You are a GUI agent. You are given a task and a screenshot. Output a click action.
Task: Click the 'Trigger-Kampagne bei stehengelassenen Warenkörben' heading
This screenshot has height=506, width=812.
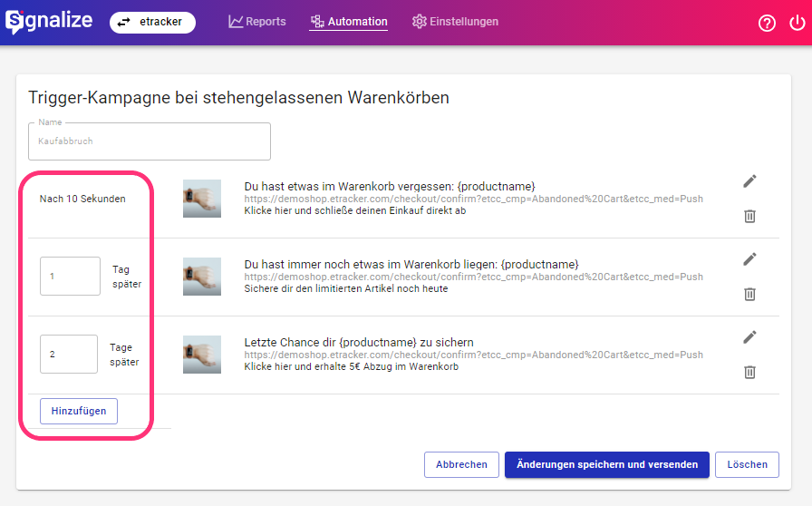click(238, 97)
